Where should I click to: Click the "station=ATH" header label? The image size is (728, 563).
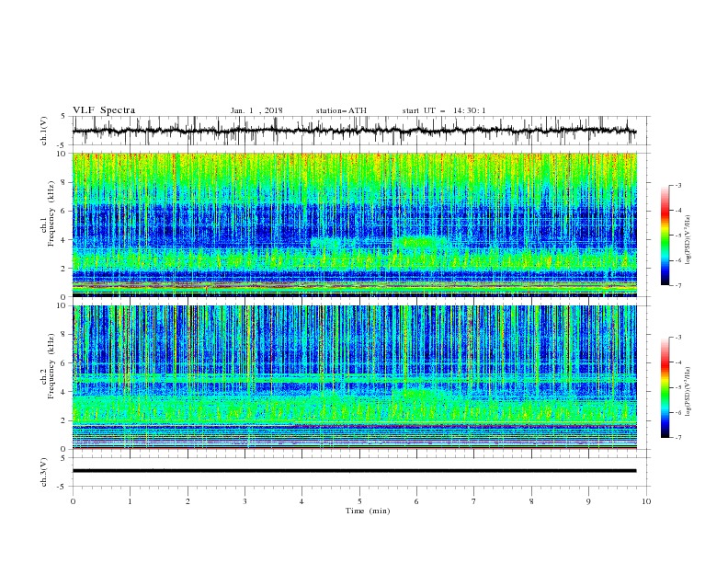(x=341, y=110)
